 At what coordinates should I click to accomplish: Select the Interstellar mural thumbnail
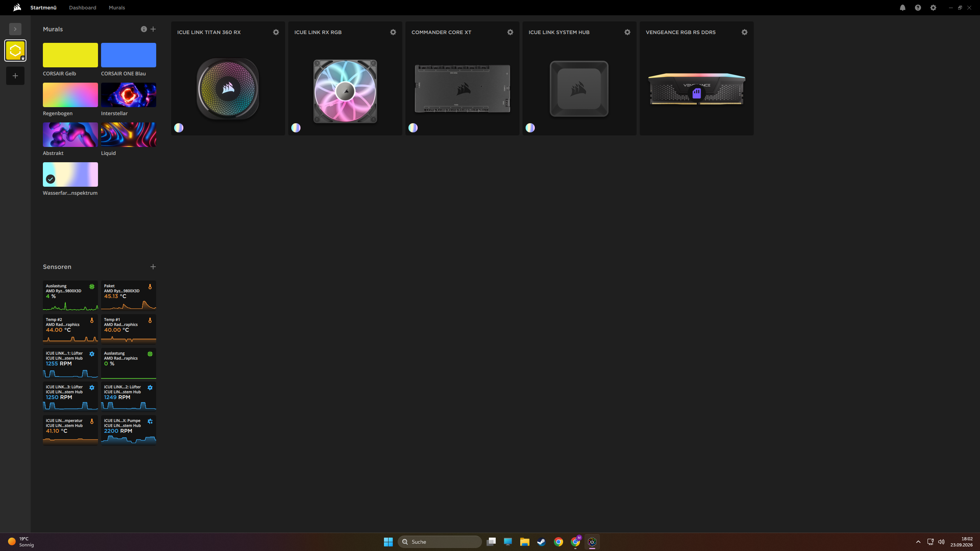pyautogui.click(x=129, y=95)
